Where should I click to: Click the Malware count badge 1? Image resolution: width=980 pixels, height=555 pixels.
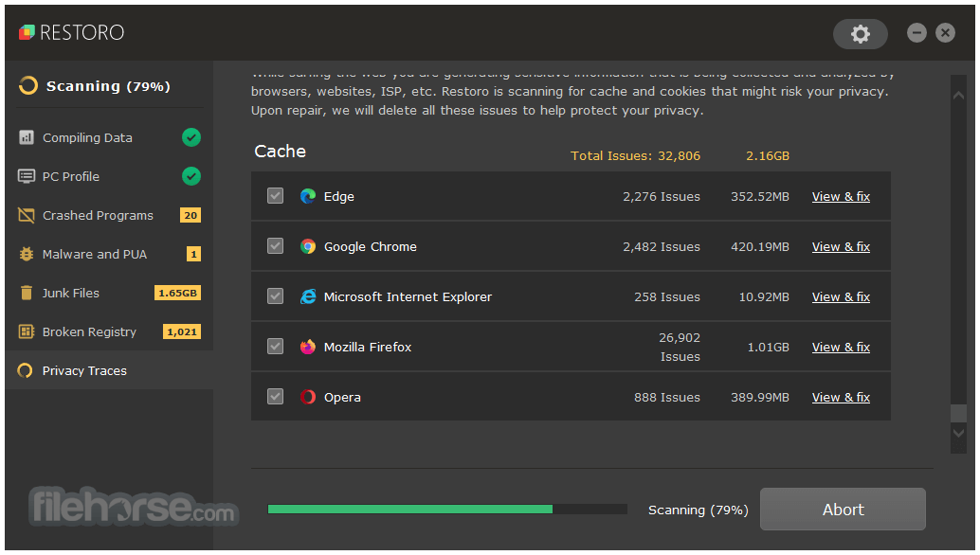pos(193,254)
